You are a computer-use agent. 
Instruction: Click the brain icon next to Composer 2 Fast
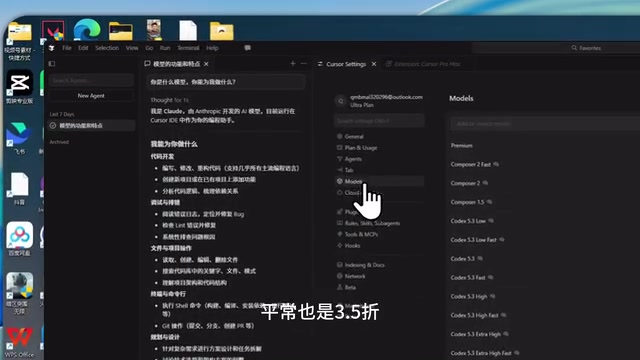(x=496, y=164)
